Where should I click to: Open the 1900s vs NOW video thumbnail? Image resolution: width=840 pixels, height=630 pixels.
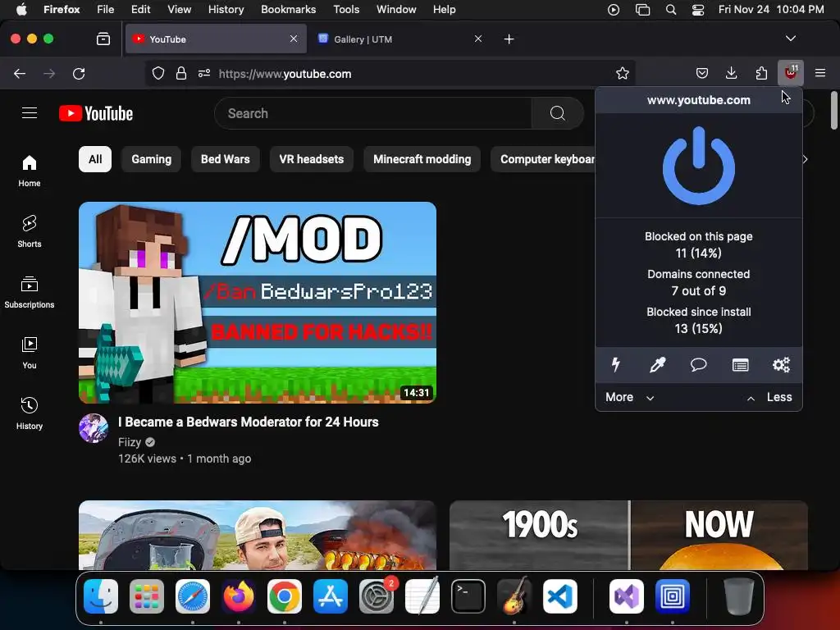628,535
